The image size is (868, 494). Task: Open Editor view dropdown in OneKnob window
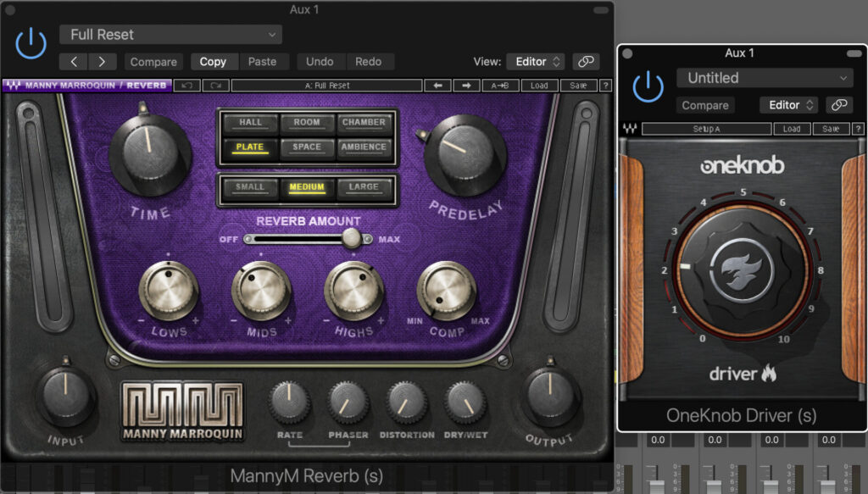(x=789, y=104)
